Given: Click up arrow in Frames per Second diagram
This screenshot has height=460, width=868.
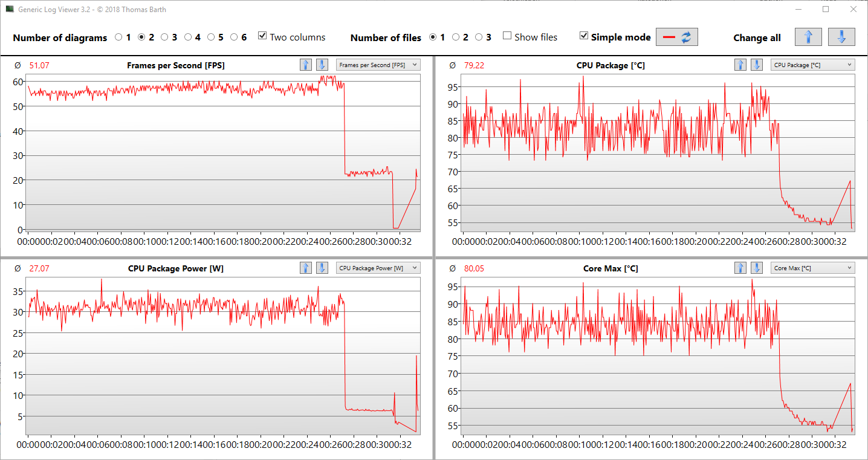Looking at the screenshot, I should coord(306,65).
